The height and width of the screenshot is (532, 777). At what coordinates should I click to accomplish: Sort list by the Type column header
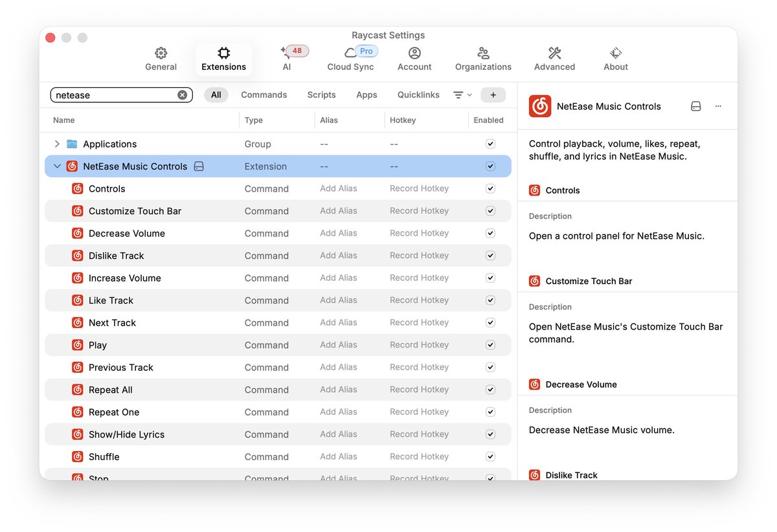pos(254,120)
